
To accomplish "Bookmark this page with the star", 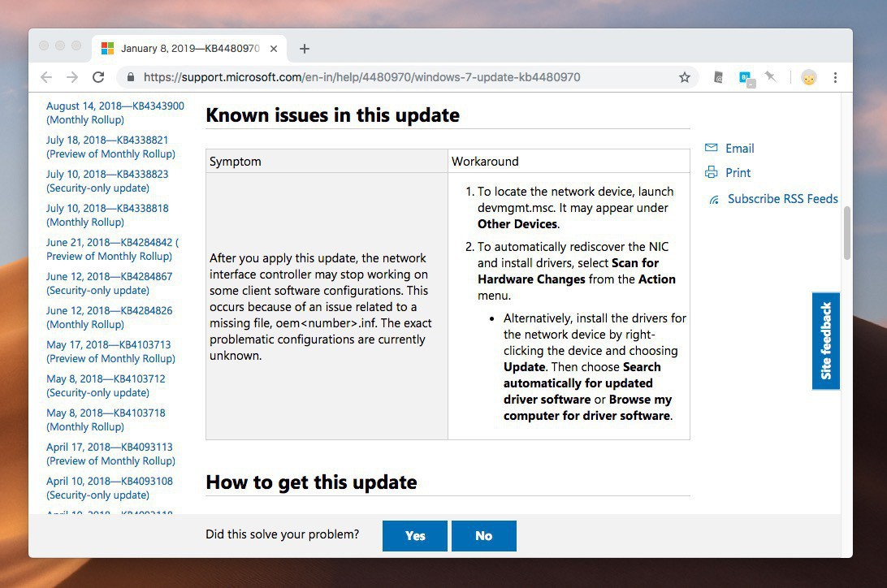I will [685, 77].
